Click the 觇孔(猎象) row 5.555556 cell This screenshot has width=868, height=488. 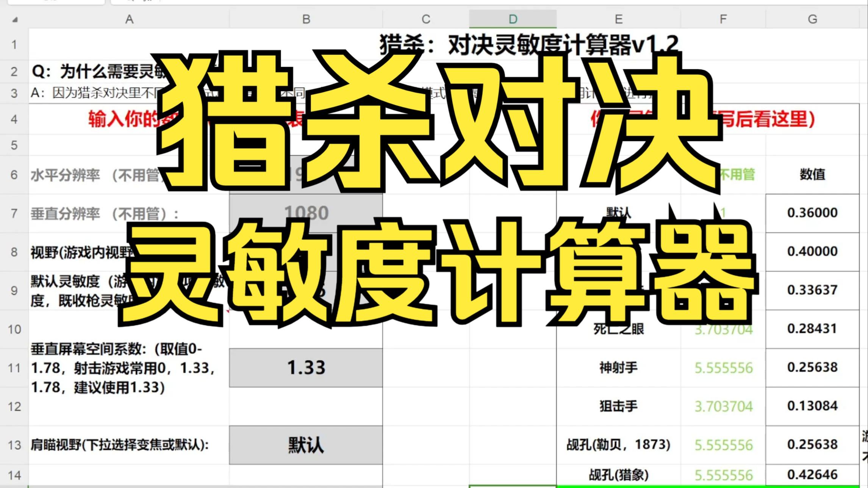click(723, 475)
